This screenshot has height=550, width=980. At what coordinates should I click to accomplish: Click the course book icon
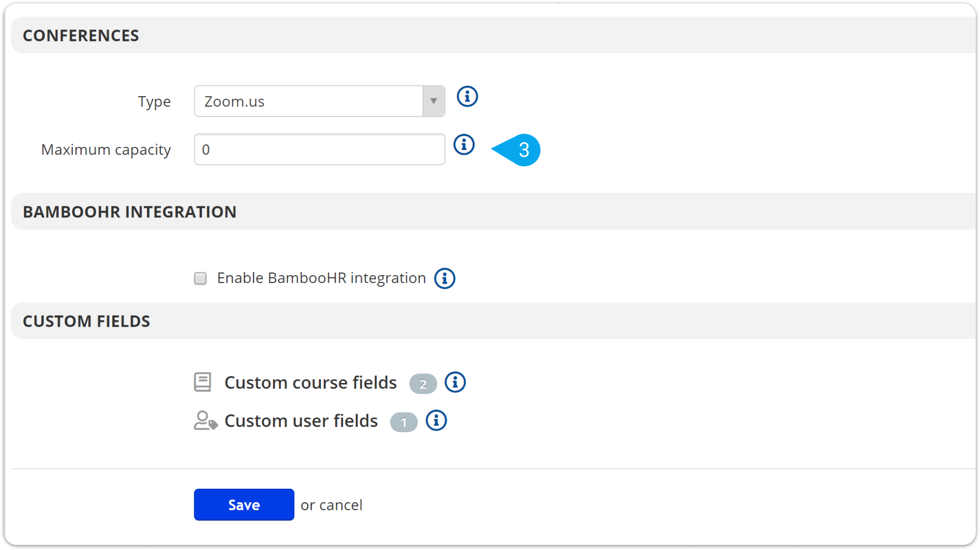(203, 382)
